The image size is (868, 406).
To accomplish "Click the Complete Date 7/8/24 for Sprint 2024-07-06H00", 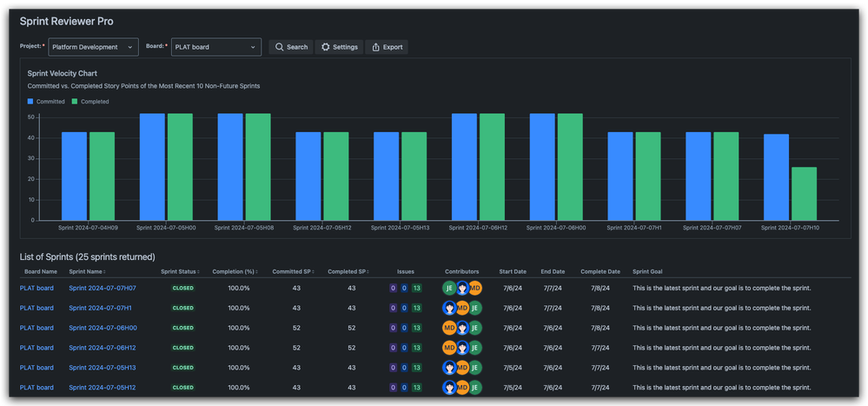I will pyautogui.click(x=600, y=328).
